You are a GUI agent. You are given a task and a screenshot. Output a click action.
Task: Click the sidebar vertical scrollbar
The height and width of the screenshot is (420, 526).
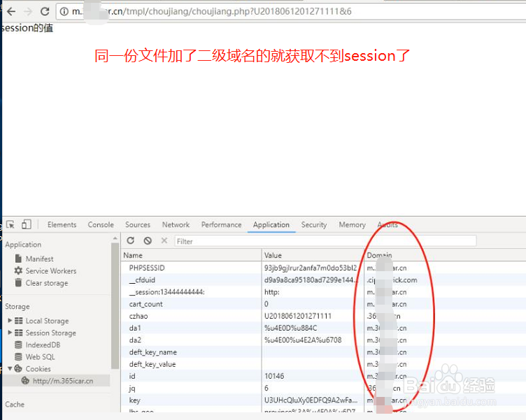(x=115, y=305)
